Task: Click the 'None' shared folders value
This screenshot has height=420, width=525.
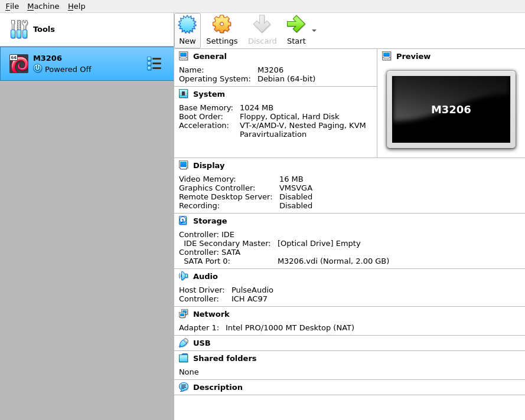Action: point(188,372)
